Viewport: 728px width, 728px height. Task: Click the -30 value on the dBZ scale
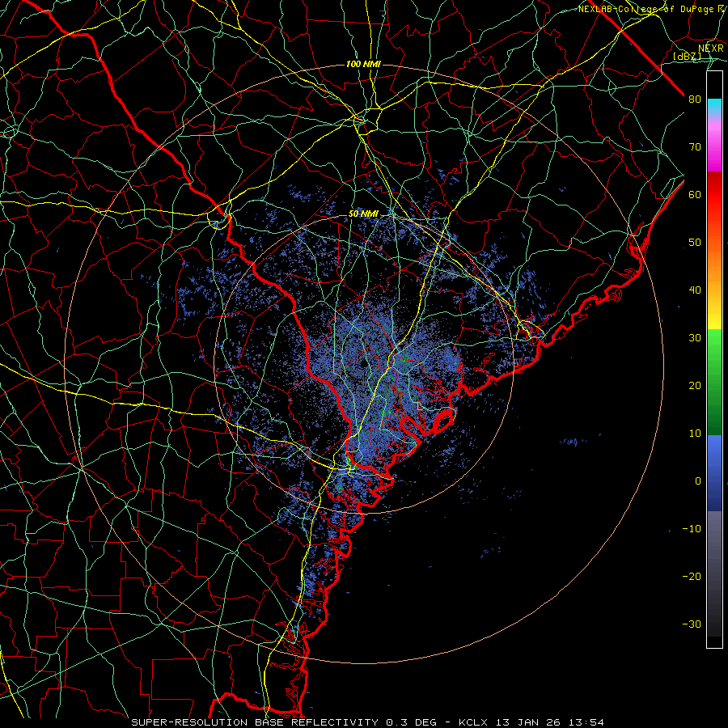pos(692,624)
